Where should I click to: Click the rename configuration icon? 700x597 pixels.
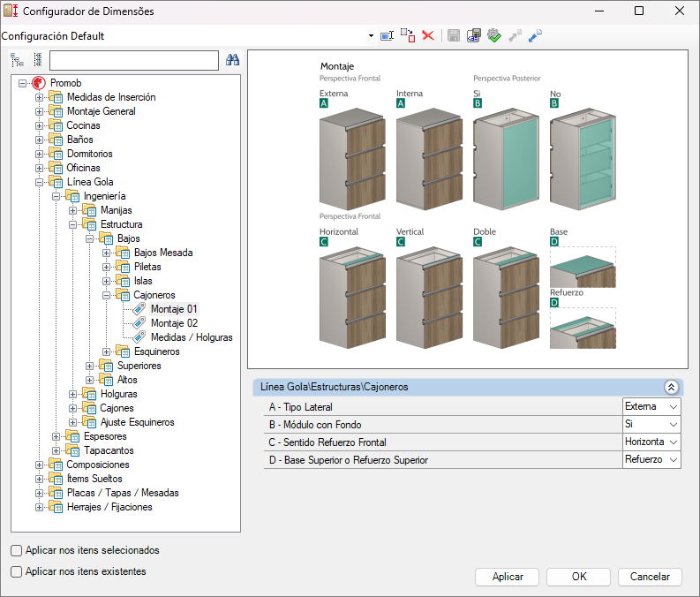pyautogui.click(x=387, y=35)
